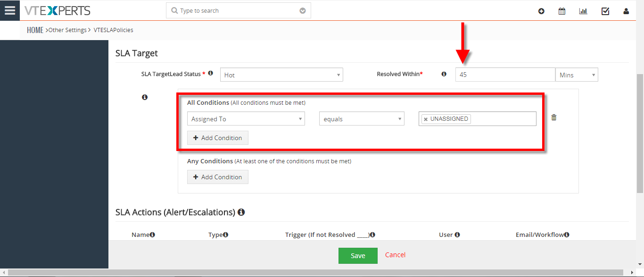Click the SLA Actions (Alert/Escalations) heading
This screenshot has height=277, width=644.
pos(175,212)
